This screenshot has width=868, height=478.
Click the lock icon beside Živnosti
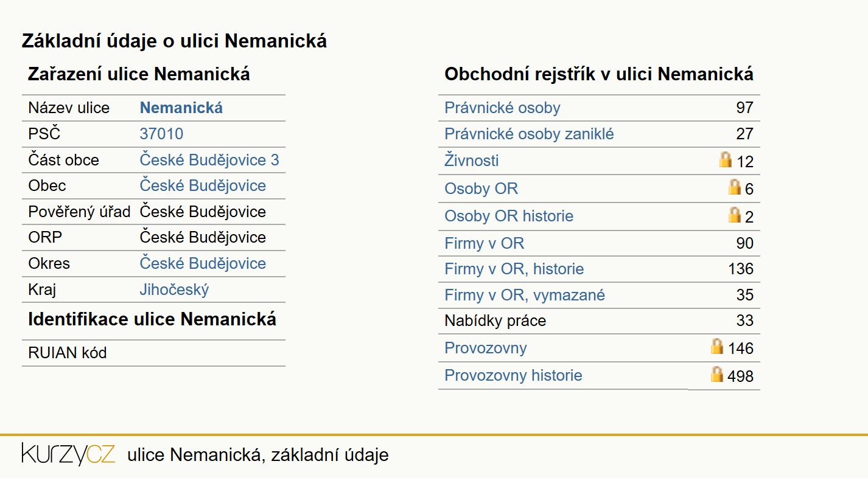[725, 160]
